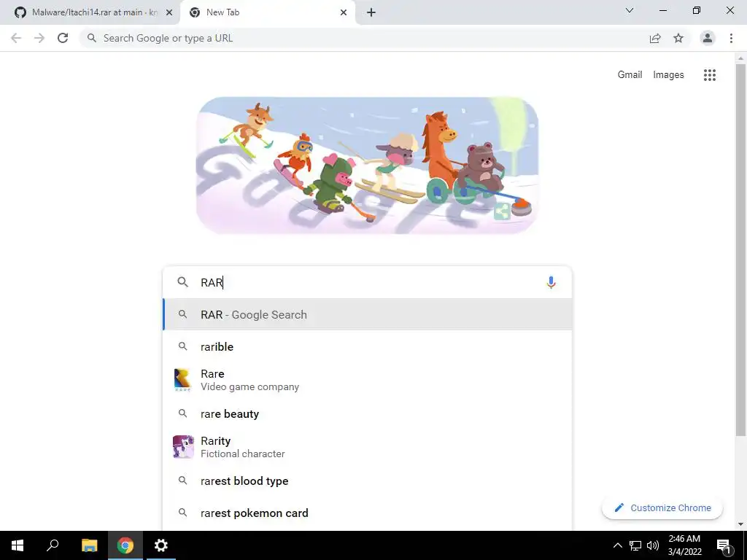The width and height of the screenshot is (747, 560).
Task: Close the Malware/Itachi14.rar GitHub tab
Action: (x=169, y=12)
